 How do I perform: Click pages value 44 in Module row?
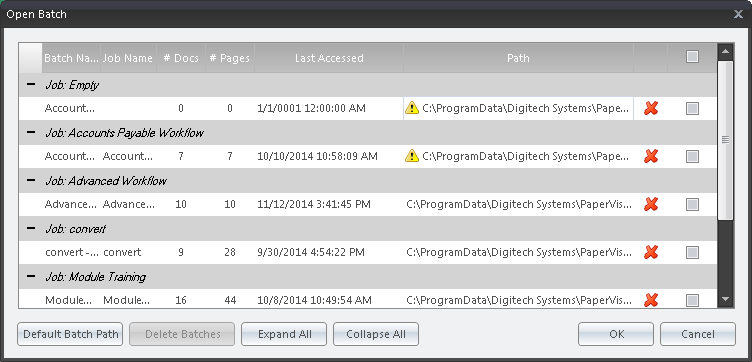tap(230, 300)
